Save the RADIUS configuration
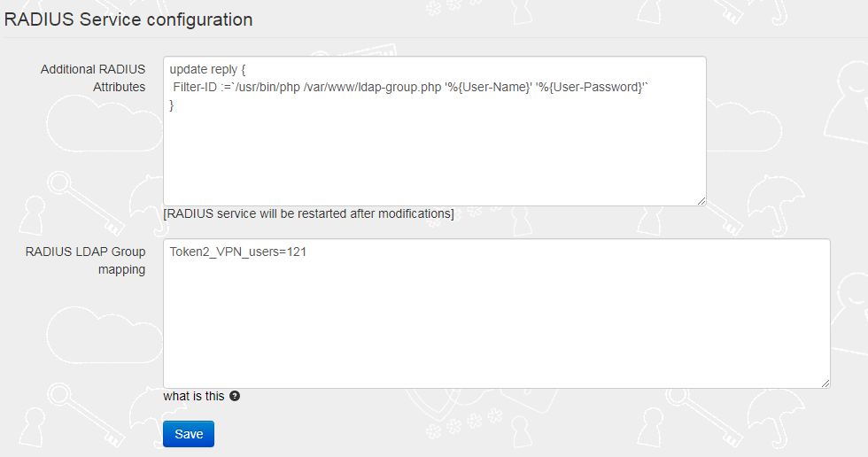 (188, 434)
